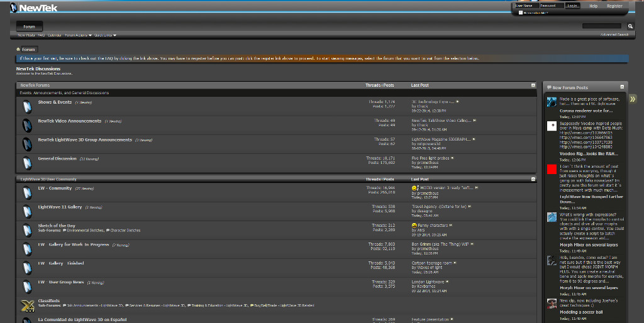Go to last post icon for Five Free light probes
644x323 pixels.
click(452, 158)
